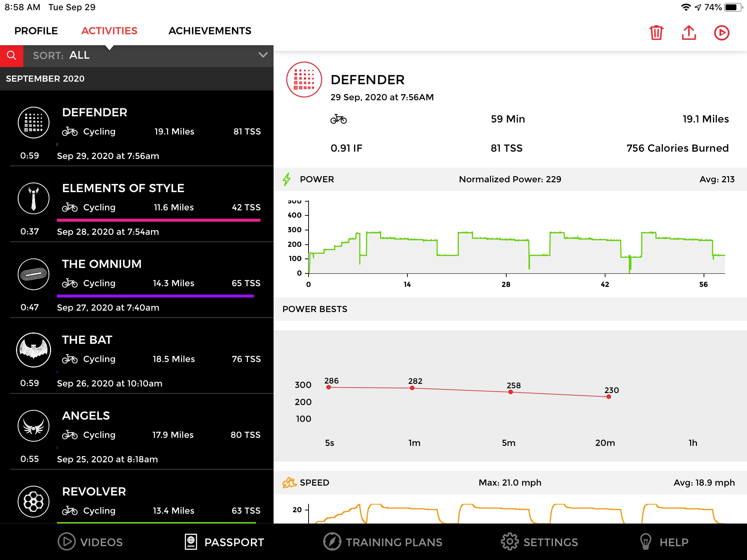
Task: Choose the Angels wings icon
Action: 34,426
